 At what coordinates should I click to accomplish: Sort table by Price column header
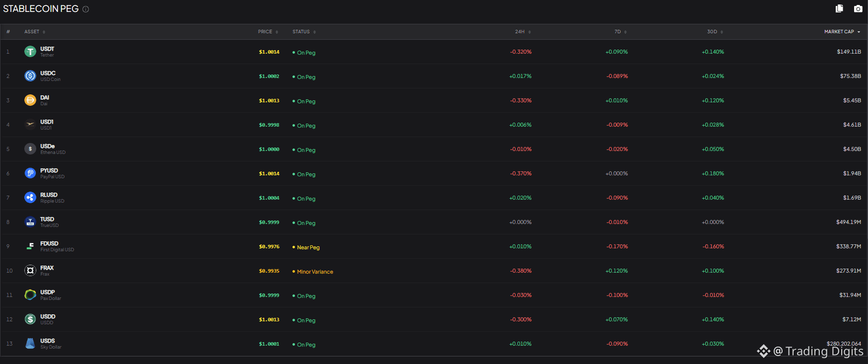click(x=268, y=32)
